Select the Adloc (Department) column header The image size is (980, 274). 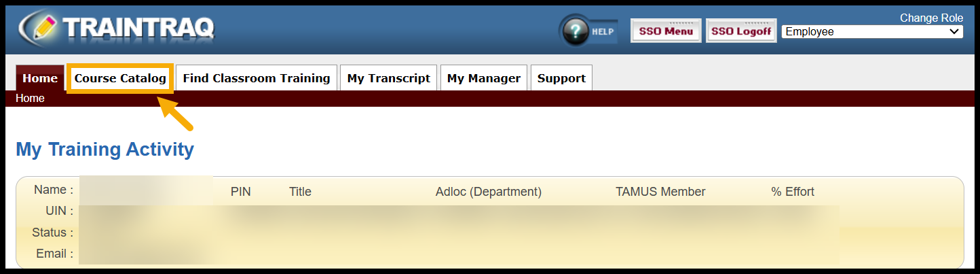(x=489, y=192)
